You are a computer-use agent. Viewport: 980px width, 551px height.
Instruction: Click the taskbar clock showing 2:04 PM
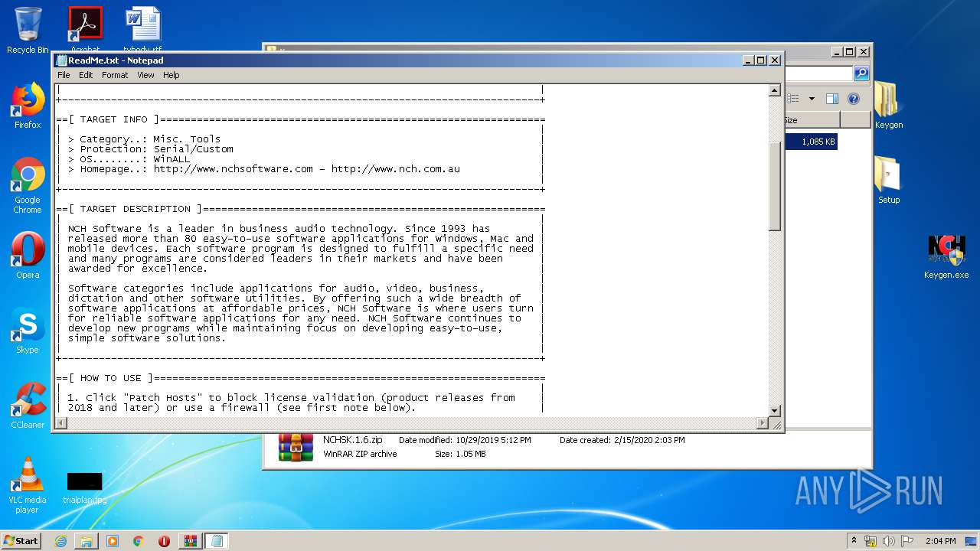(940, 541)
